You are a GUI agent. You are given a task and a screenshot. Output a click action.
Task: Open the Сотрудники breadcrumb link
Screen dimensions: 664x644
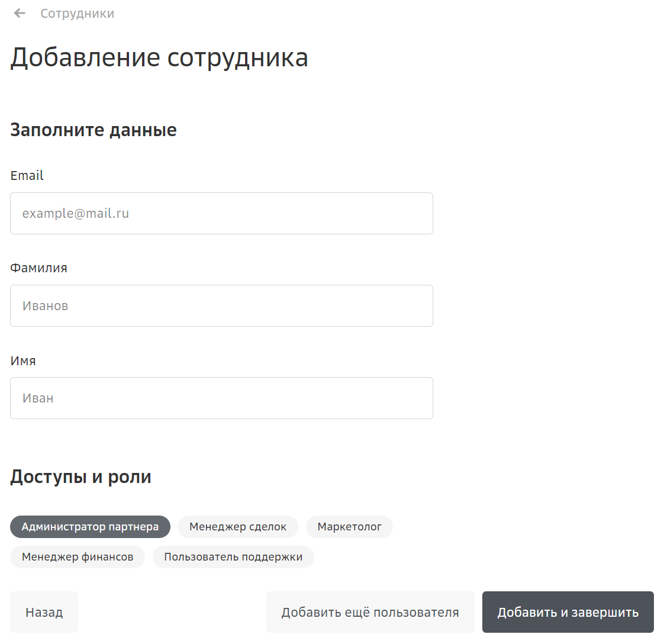click(77, 14)
